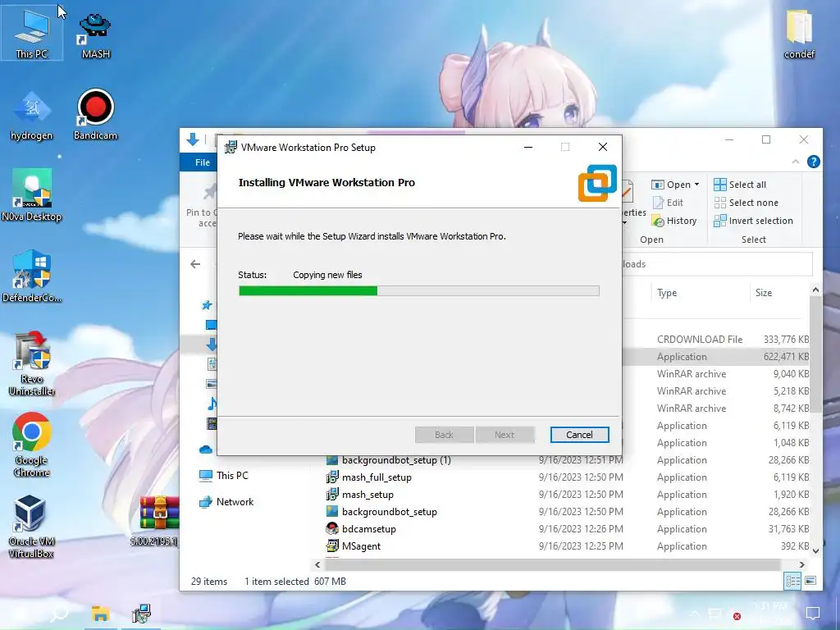Viewport: 840px width, 630px height.
Task: Launch Bandicam desktop shortcut
Action: tap(95, 115)
